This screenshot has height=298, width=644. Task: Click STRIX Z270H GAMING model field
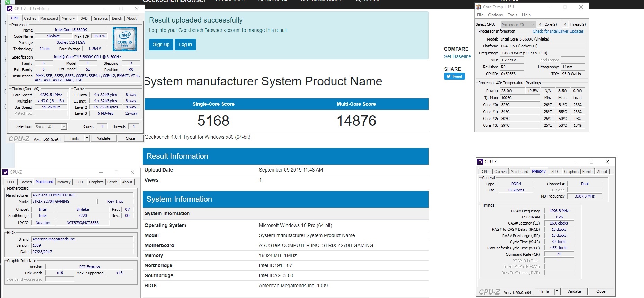(64, 201)
